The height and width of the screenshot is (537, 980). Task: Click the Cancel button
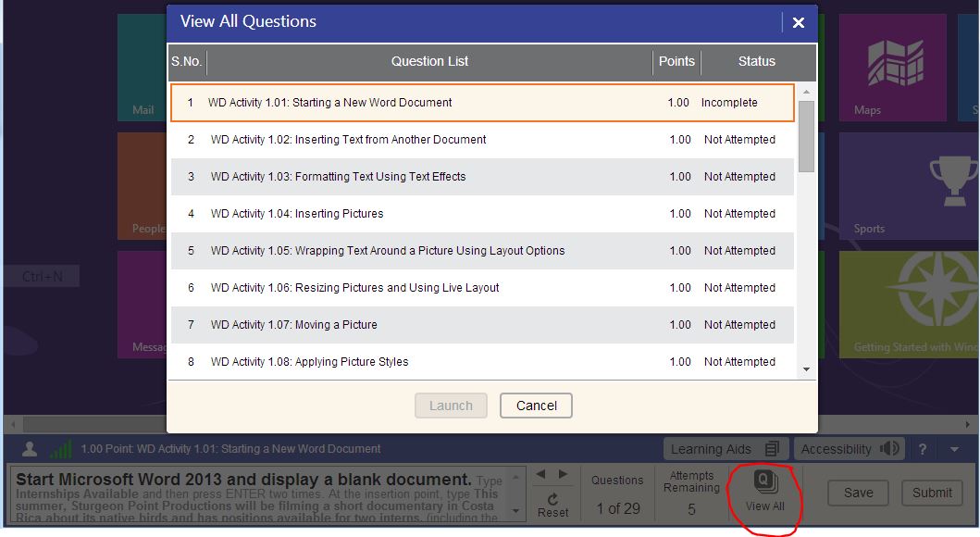coord(536,406)
